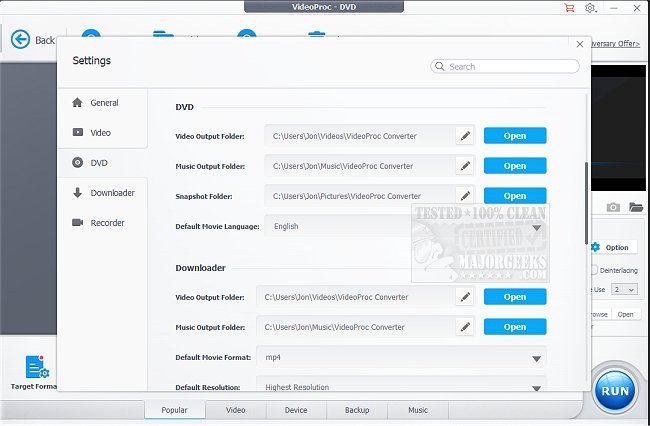This screenshot has height=426, width=650.
Task: Toggle the Deinterlacing checkbox
Action: (594, 270)
